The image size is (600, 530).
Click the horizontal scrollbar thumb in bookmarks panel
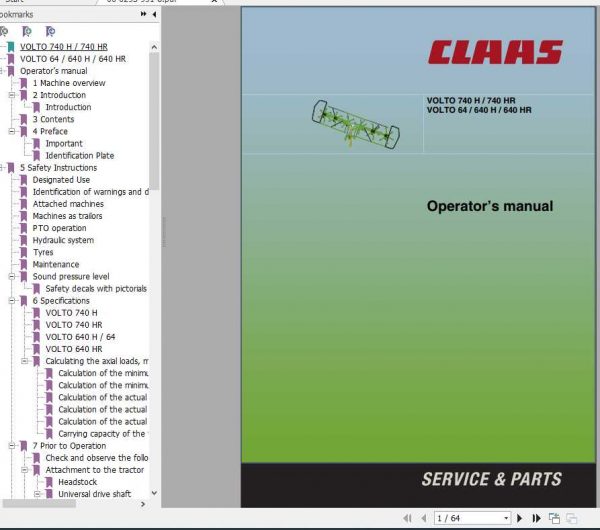39,504
